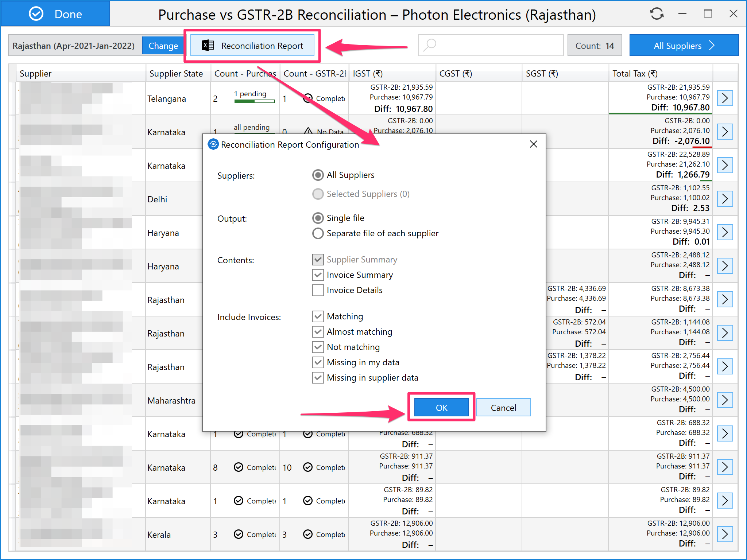This screenshot has width=747, height=560.
Task: Open Telangana supplier row arrow
Action: click(x=724, y=98)
